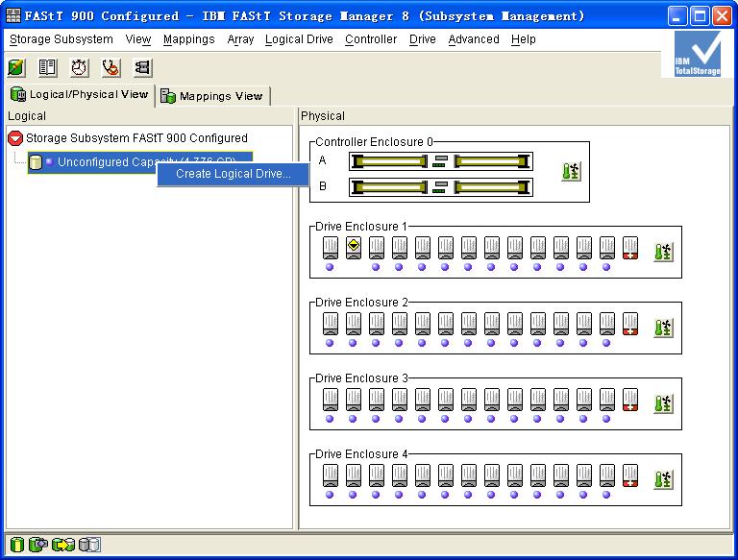
Task: Open the Mappings menu
Action: pyautogui.click(x=188, y=39)
